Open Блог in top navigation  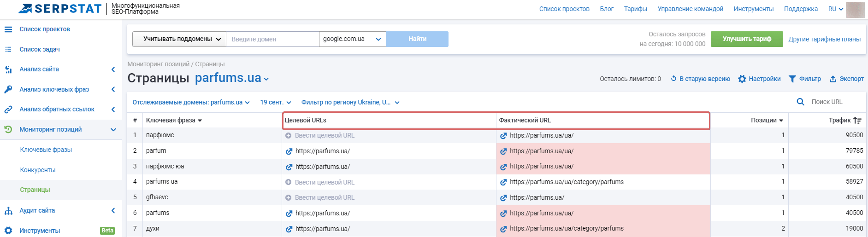pyautogui.click(x=607, y=9)
